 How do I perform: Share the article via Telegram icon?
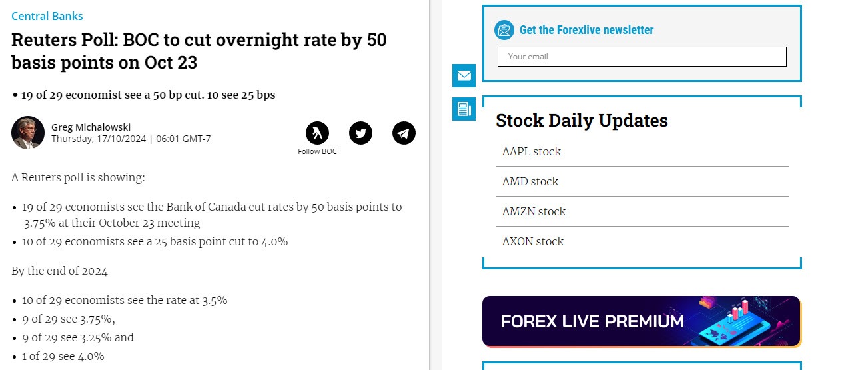404,133
